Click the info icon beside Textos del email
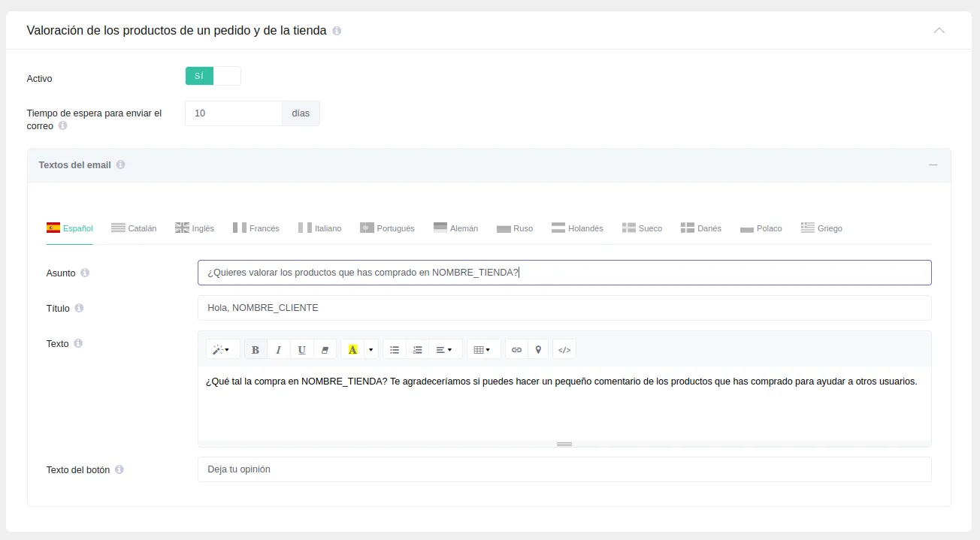Viewport: 980px width, 540px height. click(x=120, y=164)
